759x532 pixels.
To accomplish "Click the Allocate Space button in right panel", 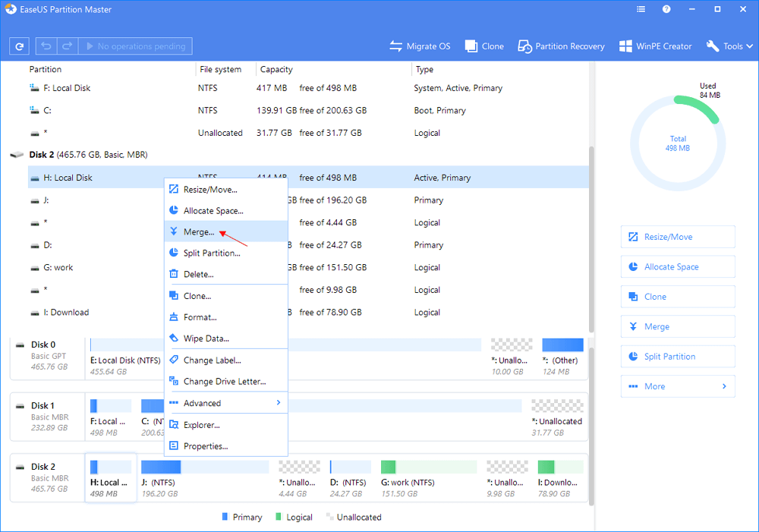I will click(x=678, y=266).
